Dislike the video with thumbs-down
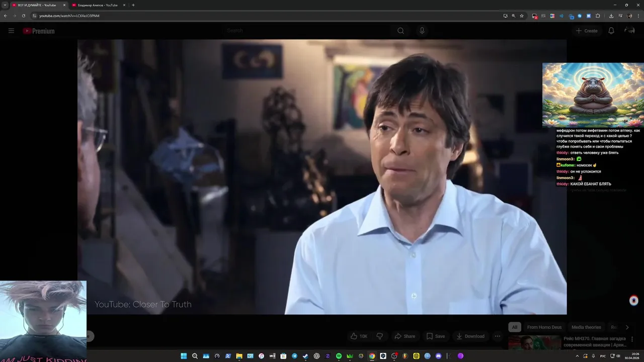The width and height of the screenshot is (644, 362). point(380,336)
